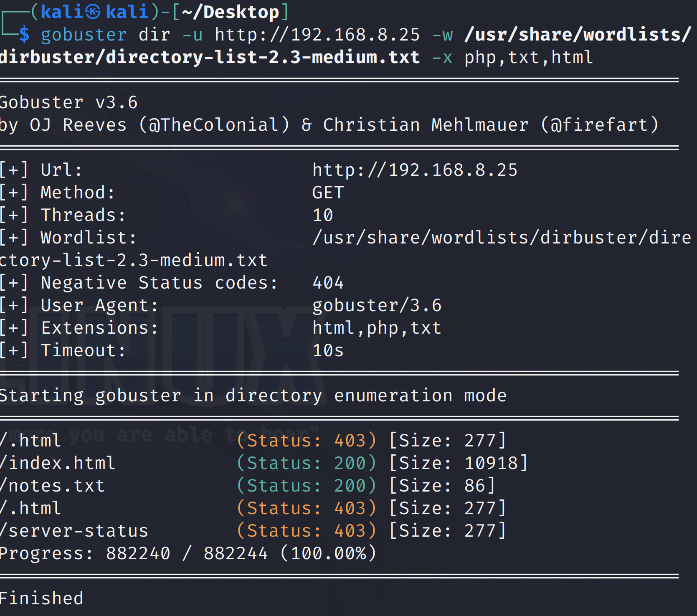
Task: Click the Negative Status codes value '404'
Action: [x=328, y=283]
